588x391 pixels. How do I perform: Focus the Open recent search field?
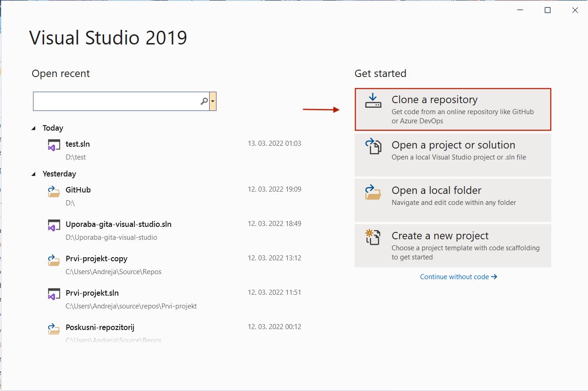117,101
